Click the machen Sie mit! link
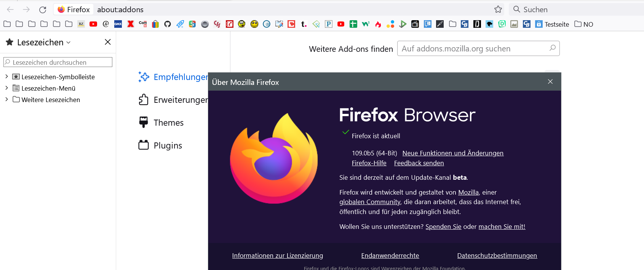This screenshot has height=270, width=644. click(502, 227)
